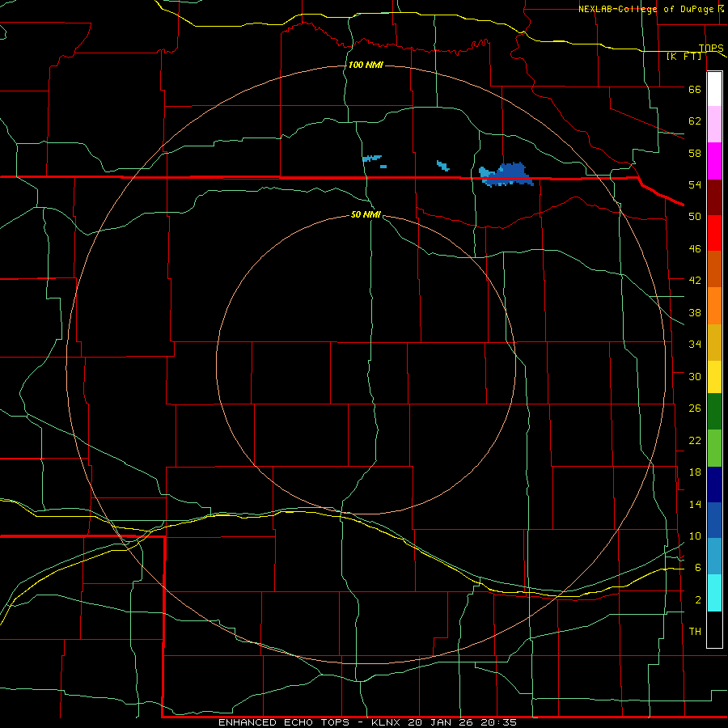Click the legend value 34

pyautogui.click(x=695, y=344)
